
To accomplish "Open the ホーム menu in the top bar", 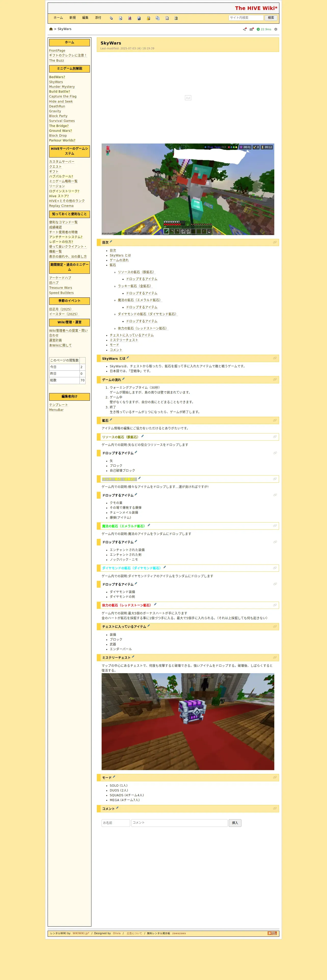I will [x=58, y=18].
